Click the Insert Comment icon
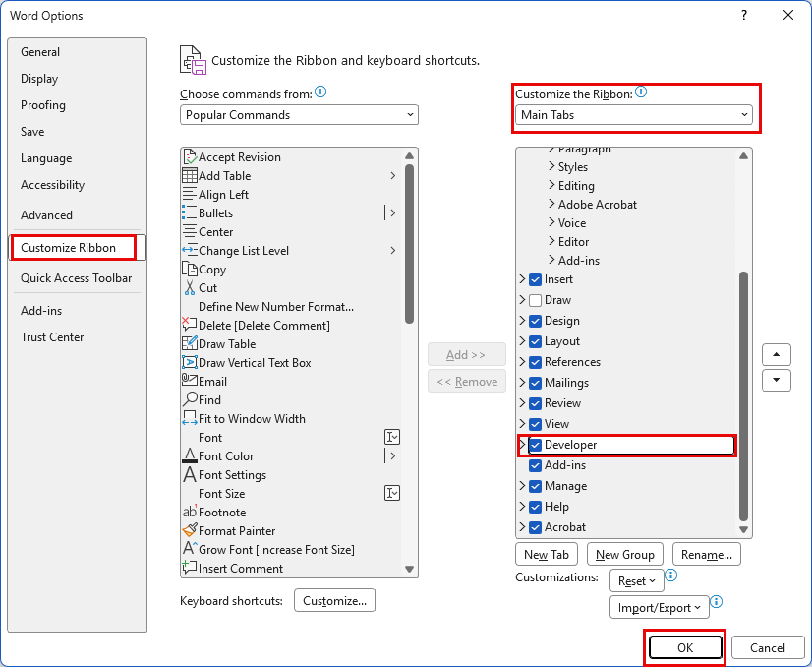The image size is (812, 667). 190,567
